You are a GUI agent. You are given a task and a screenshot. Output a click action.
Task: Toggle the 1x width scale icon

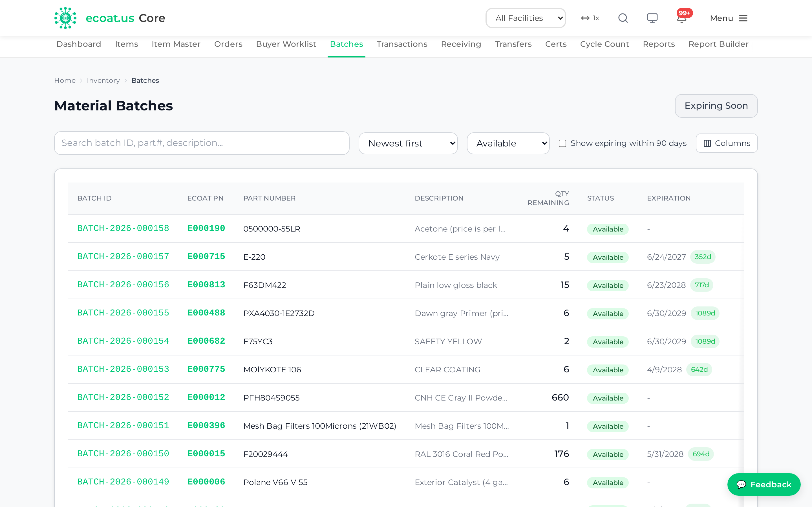(x=590, y=18)
